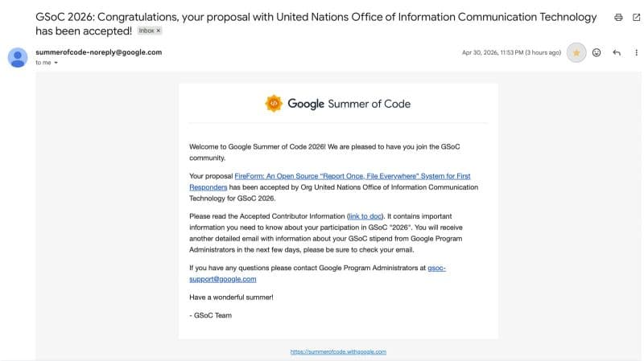Viewport: 644px width, 361px height.
Task: Open the three-dot More options menu
Action: [636, 52]
